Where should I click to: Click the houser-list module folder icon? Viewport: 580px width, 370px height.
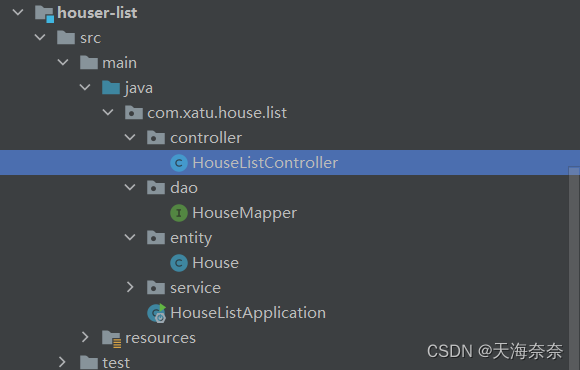point(44,13)
